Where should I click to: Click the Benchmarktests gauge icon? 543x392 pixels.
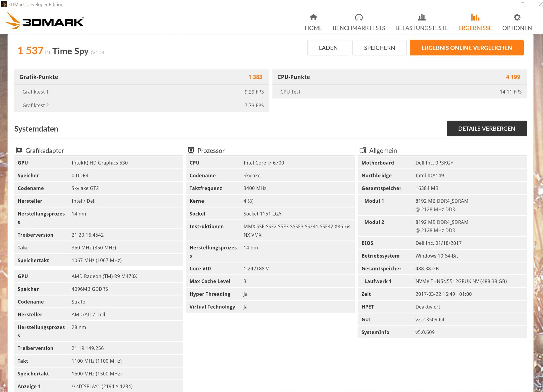pos(359,17)
